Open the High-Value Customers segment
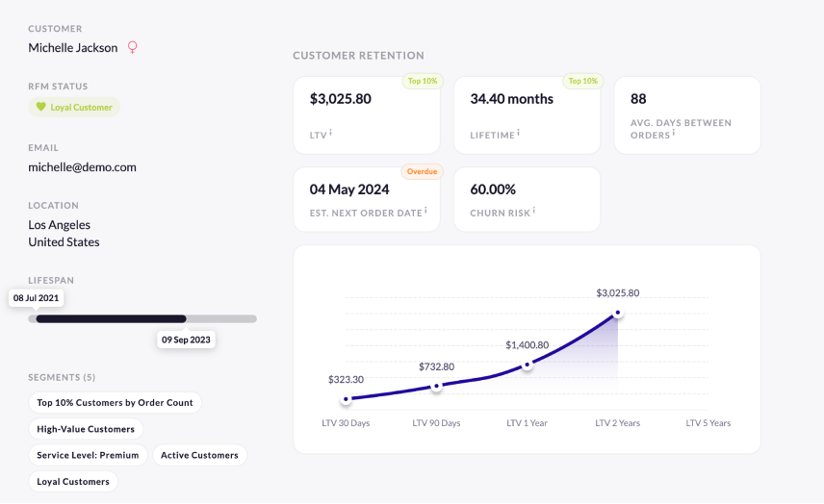824x504 pixels. tap(86, 429)
